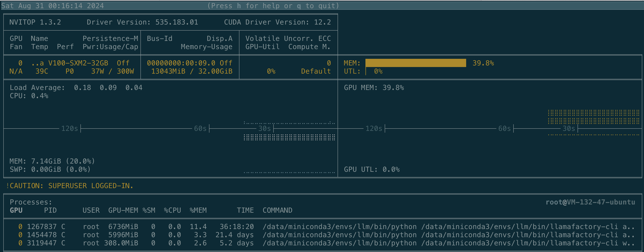Click the 30s marker on CPU history graph
The height and width of the screenshot is (252, 644).
click(264, 129)
